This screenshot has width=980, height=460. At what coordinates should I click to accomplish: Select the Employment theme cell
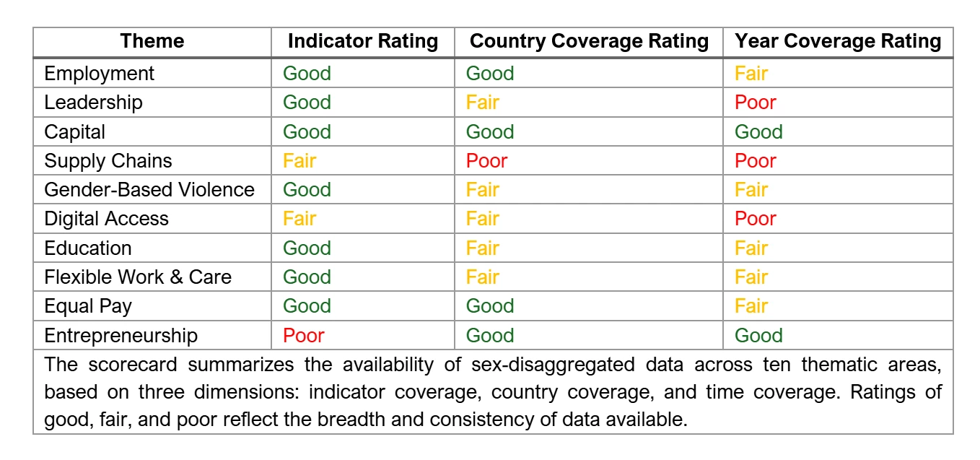pos(99,74)
